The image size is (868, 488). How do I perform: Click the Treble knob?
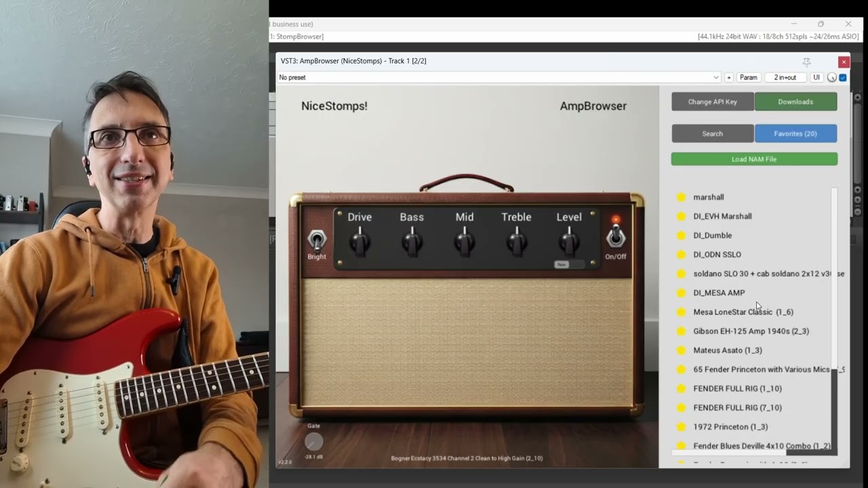click(517, 241)
